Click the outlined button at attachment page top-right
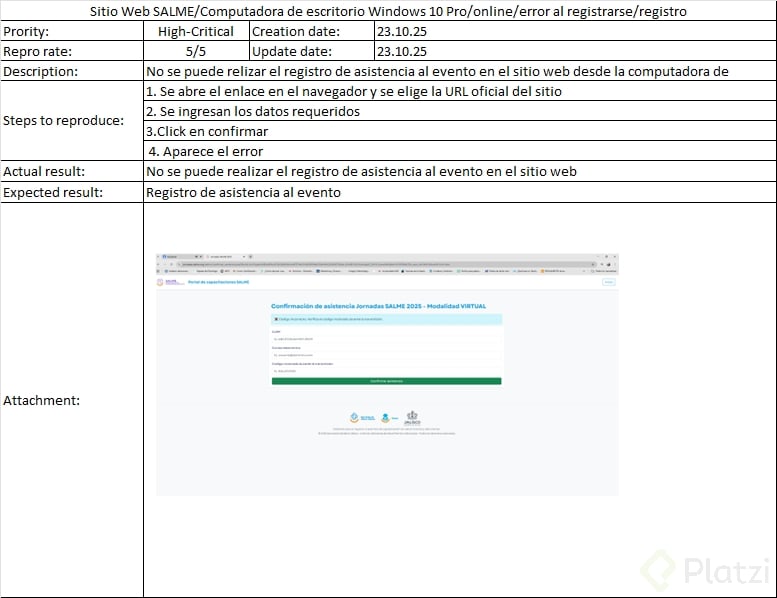 point(609,282)
